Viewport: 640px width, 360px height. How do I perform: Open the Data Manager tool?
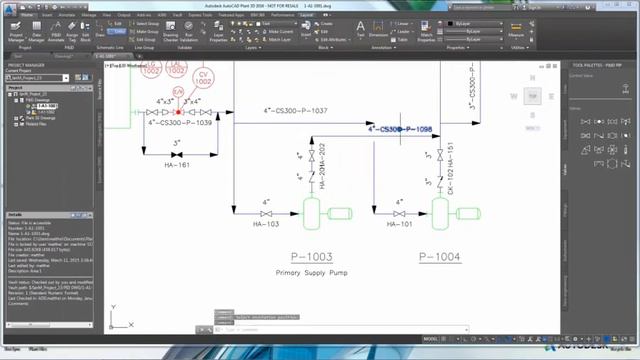click(x=36, y=31)
